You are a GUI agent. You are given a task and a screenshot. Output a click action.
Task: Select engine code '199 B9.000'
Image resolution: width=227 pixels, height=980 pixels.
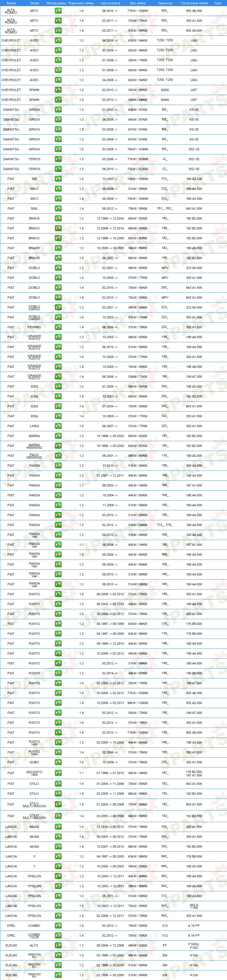click(194, 673)
